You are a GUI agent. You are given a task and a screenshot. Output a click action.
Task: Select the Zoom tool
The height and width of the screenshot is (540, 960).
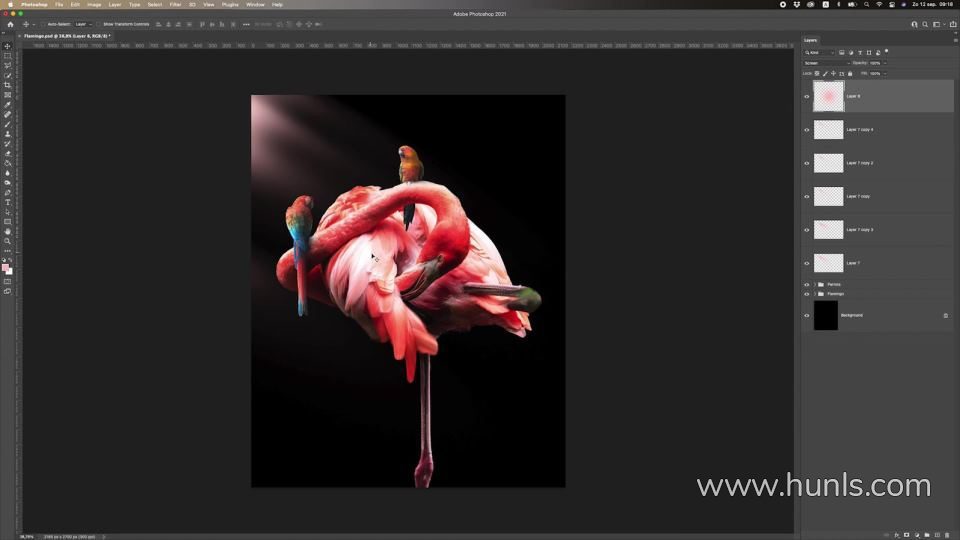point(7,241)
